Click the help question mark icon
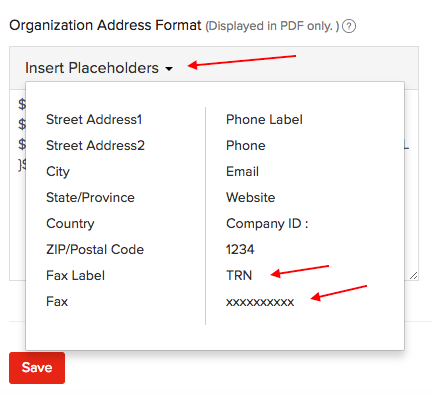The image size is (432, 394). [349, 26]
